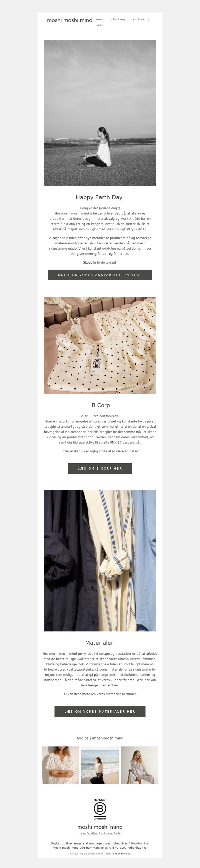200x868 pixels.
Task: Click the moshi moshi mind header logo
Action: 69,20
